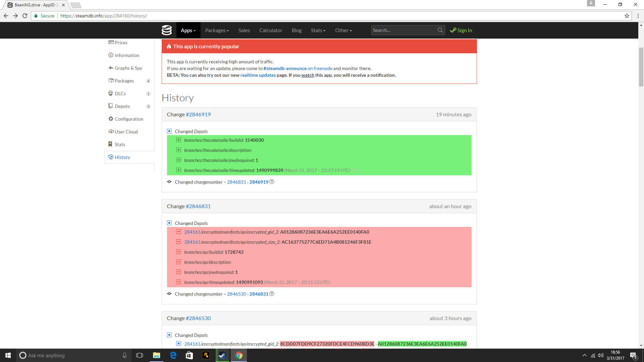The image size is (644, 362).
Task: Open Blog in the navbar
Action: [297, 30]
